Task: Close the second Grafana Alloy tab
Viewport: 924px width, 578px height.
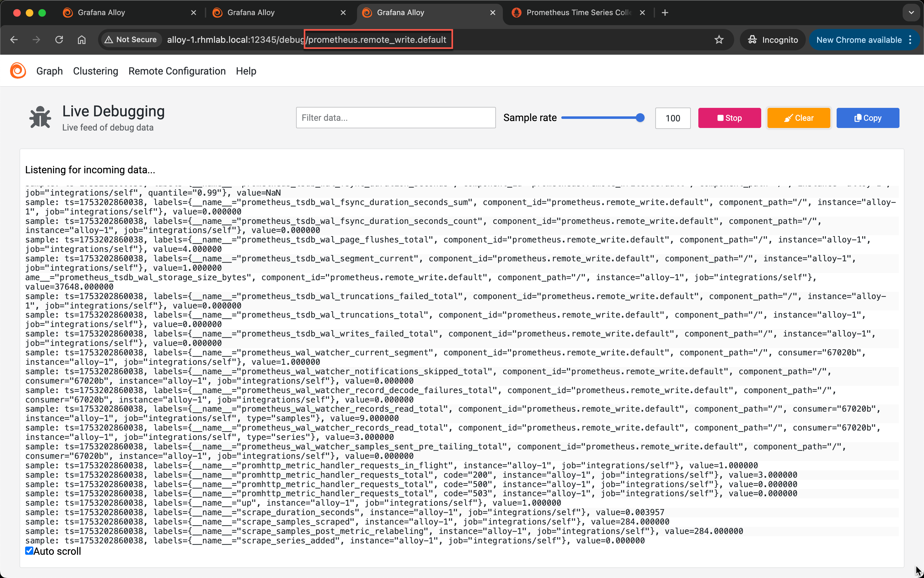Action: 343,13
